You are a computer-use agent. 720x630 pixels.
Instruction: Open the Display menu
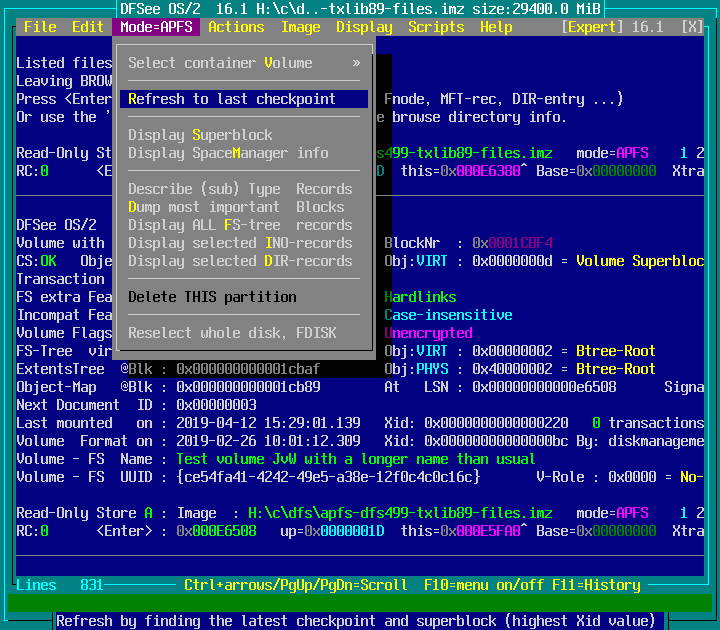(x=364, y=27)
